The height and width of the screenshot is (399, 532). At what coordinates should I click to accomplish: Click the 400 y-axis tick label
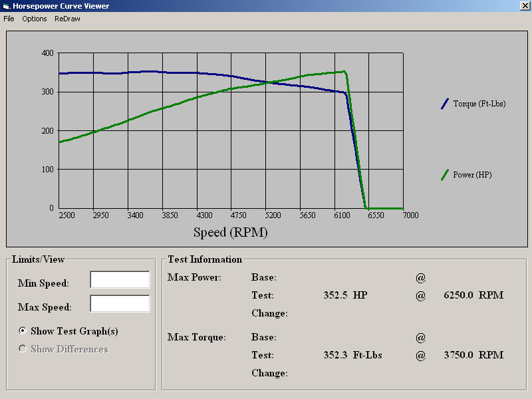click(47, 53)
